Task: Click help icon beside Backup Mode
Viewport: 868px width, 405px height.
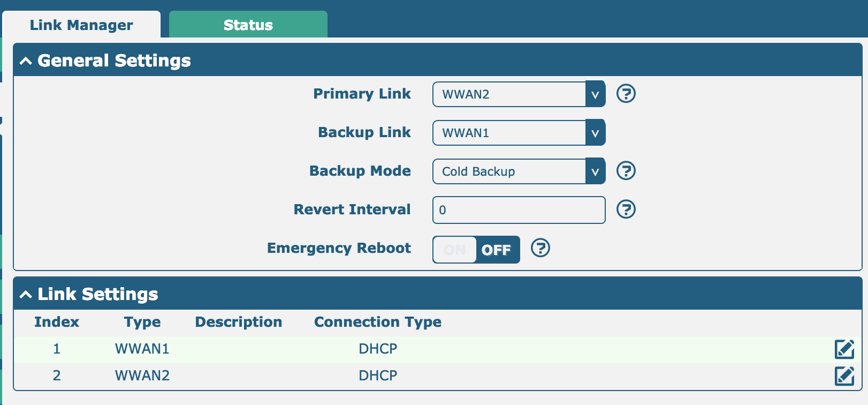Action: pyautogui.click(x=626, y=171)
